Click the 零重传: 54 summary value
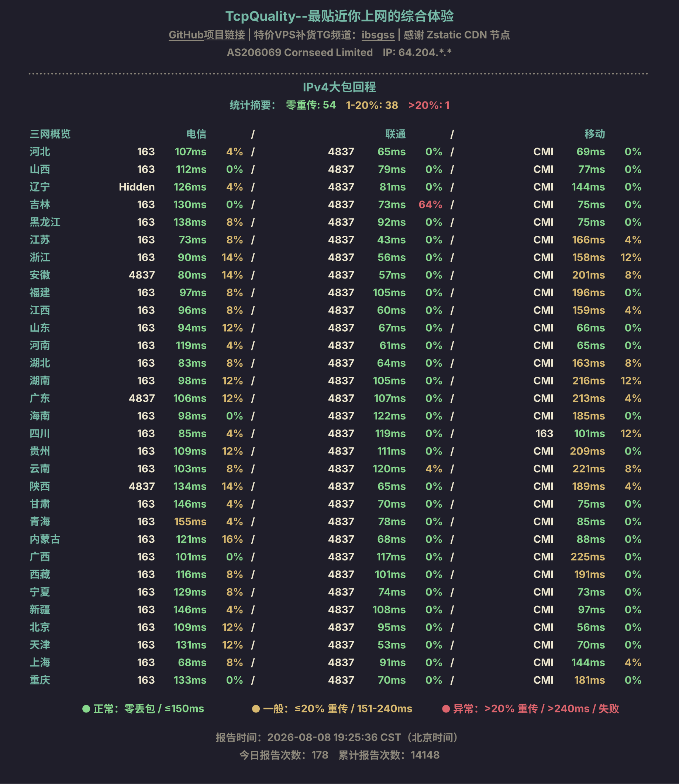679x784 pixels. (311, 105)
